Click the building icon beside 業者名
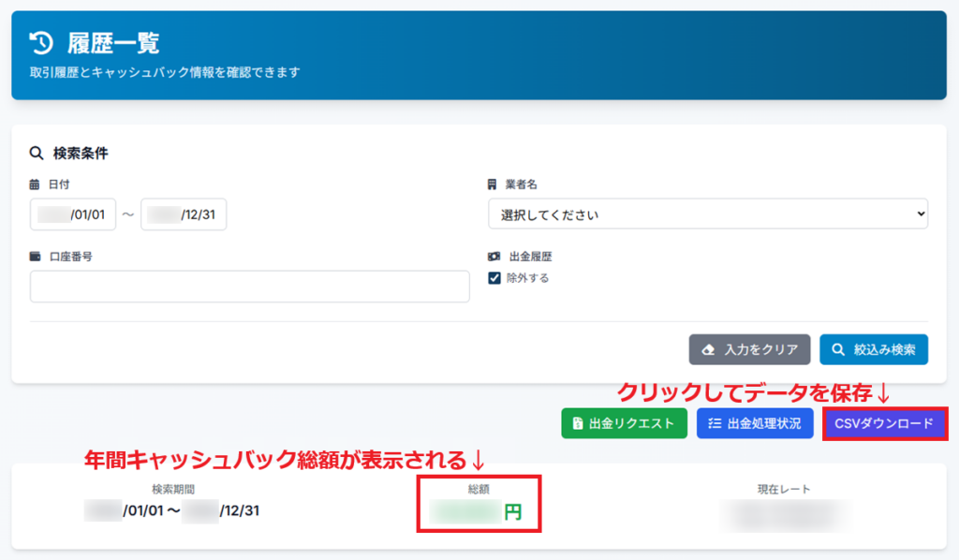Screen dimensions: 959x560 [x=494, y=184]
